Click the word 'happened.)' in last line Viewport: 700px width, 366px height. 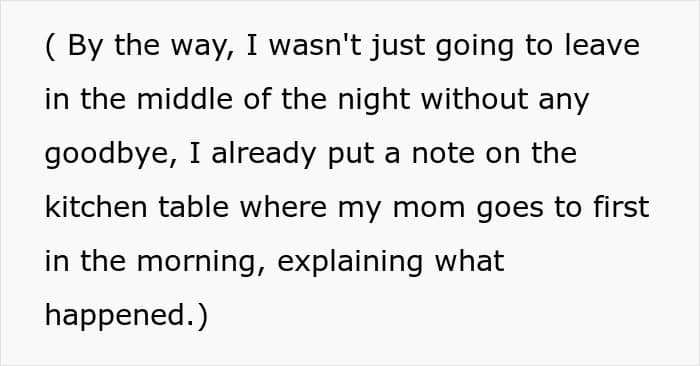[126, 317]
